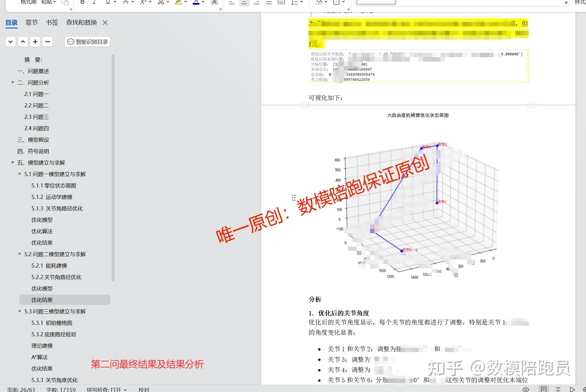This screenshot has height=392, width=586.
Task: Collapse the 五、模型建立与求解 section
Action: [x=13, y=163]
